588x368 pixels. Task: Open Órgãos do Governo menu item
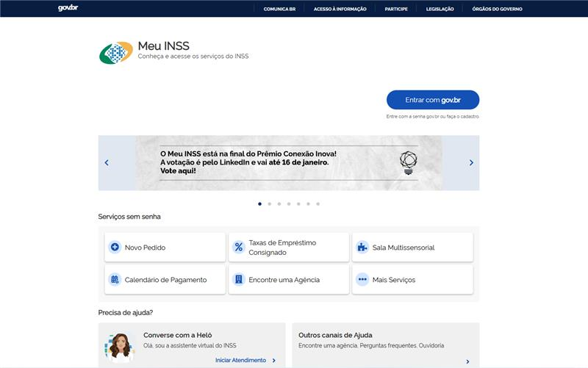(x=498, y=9)
